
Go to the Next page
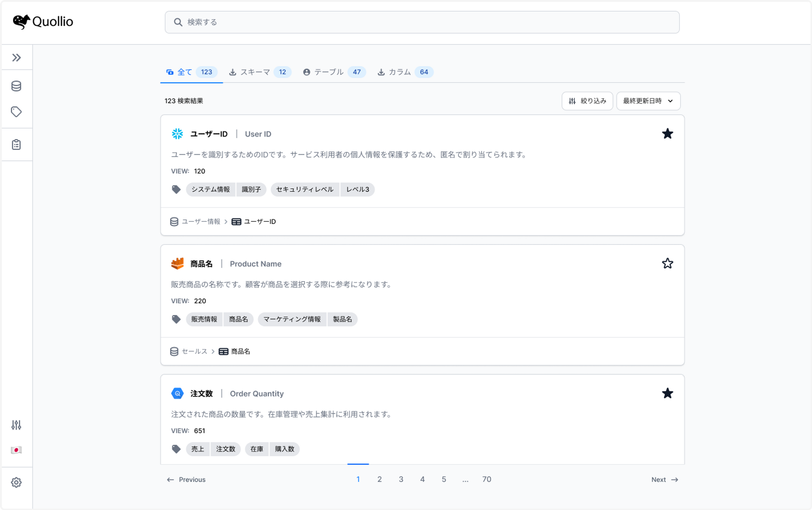(x=664, y=480)
